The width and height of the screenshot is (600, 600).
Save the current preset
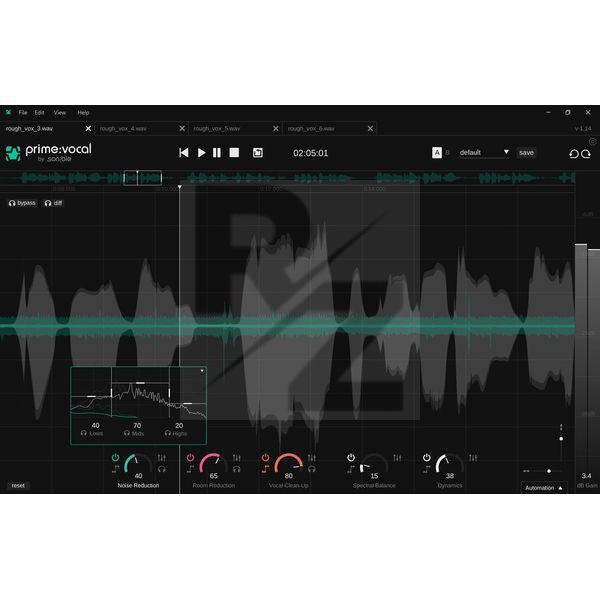(x=526, y=153)
